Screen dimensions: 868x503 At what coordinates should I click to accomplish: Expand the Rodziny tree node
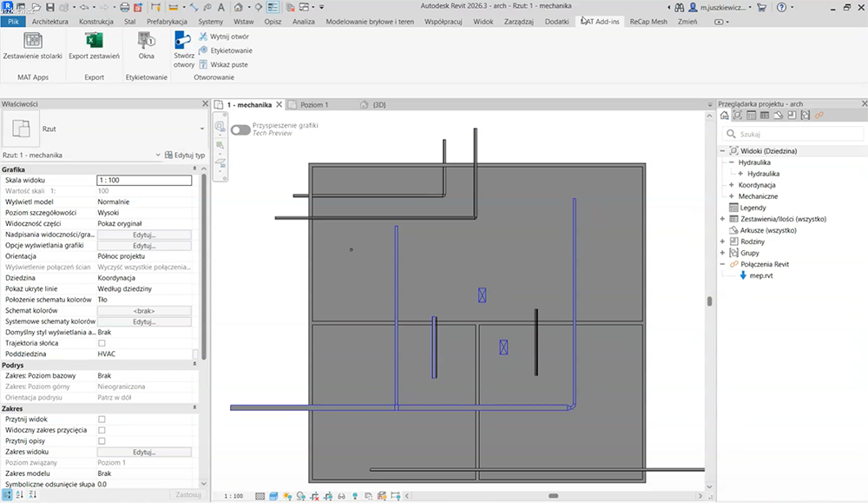click(722, 242)
